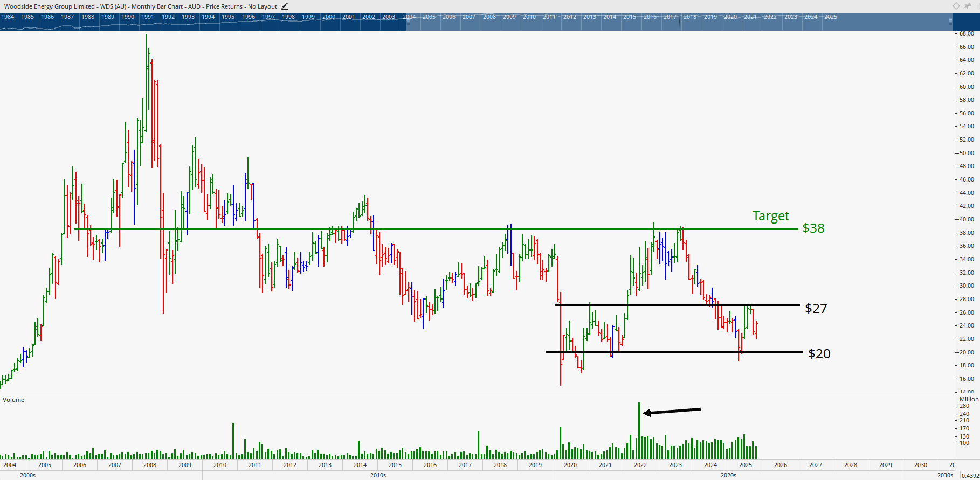This screenshot has width=980, height=480.
Task: Click the 2014 label on the bottom axis
Action: (x=360, y=465)
